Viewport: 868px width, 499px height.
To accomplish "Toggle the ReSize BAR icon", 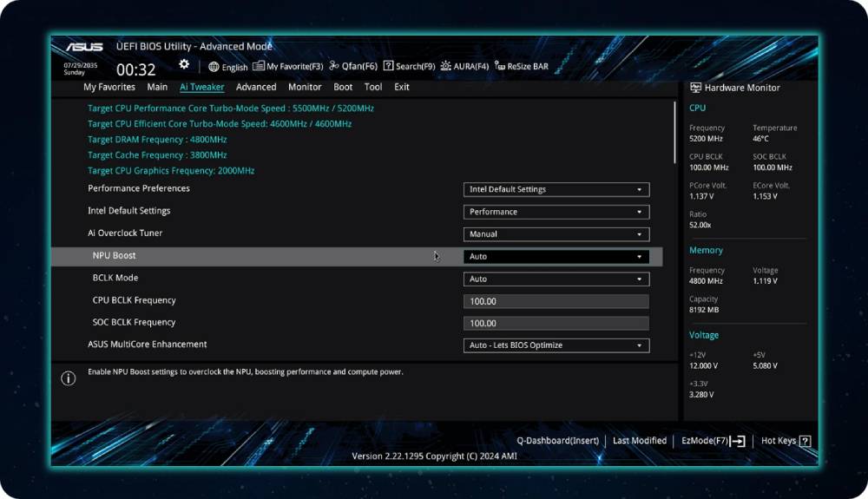I will tap(499, 66).
